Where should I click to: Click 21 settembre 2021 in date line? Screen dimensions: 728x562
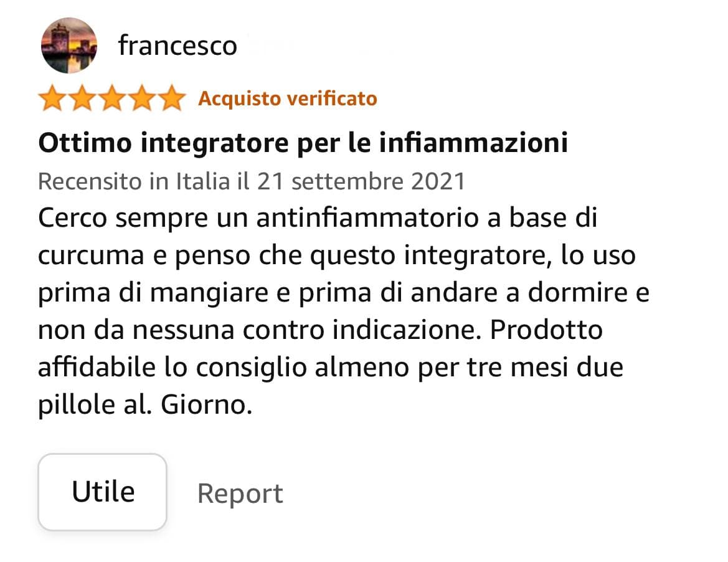tap(361, 181)
